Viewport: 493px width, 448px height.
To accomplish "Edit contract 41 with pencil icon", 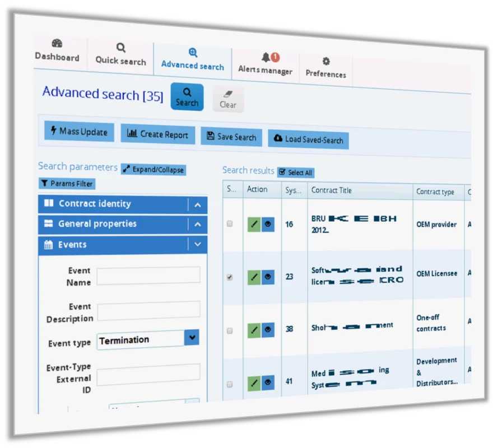I will [254, 382].
